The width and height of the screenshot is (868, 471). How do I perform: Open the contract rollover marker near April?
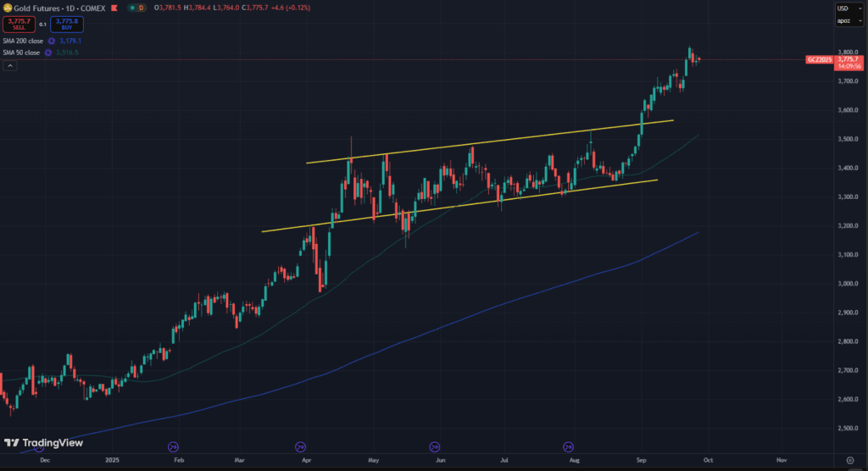click(x=300, y=446)
